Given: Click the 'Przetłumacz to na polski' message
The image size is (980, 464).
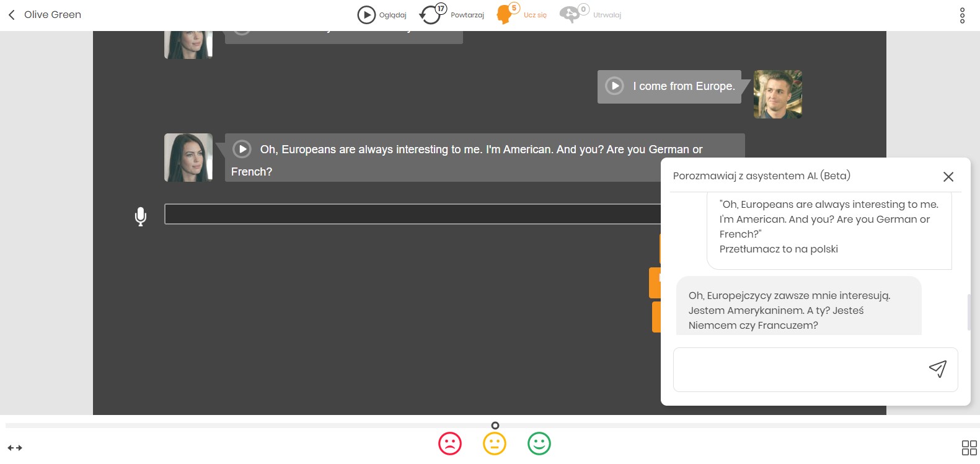Looking at the screenshot, I should (x=779, y=249).
